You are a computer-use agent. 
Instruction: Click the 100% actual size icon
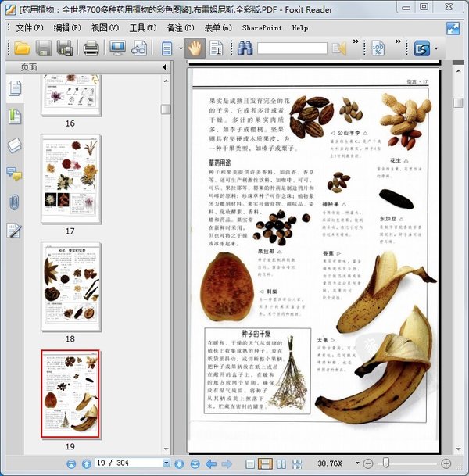click(x=378, y=48)
